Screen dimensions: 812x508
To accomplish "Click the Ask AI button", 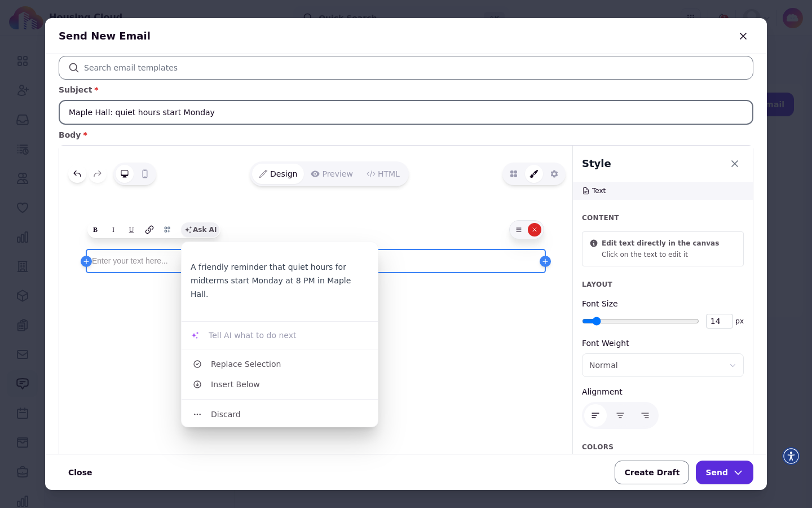I will click(201, 230).
